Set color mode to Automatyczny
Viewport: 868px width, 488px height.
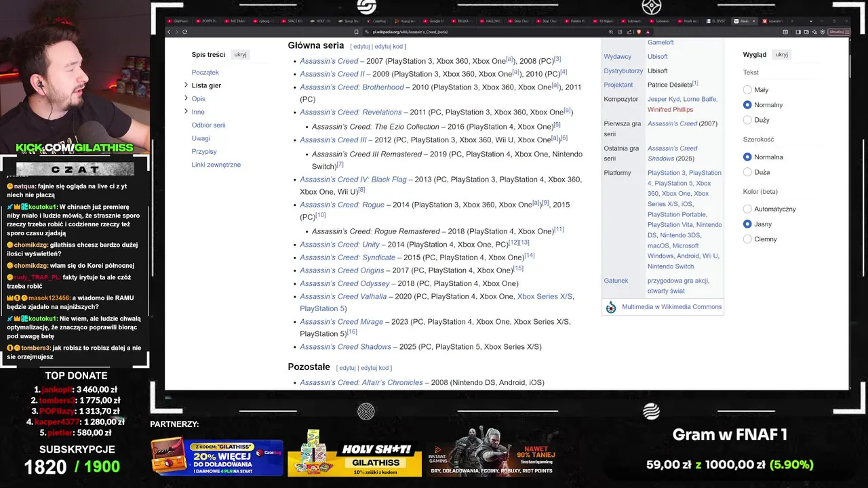coord(747,209)
